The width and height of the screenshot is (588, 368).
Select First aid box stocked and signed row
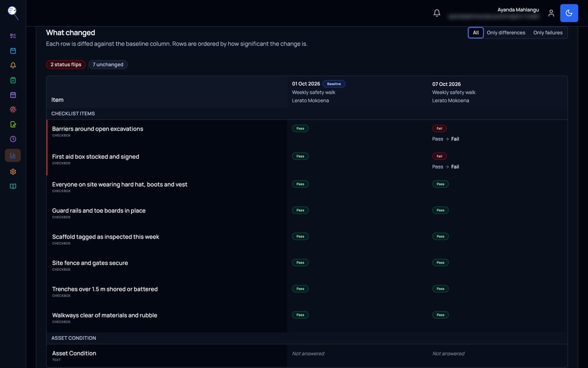tap(307, 162)
